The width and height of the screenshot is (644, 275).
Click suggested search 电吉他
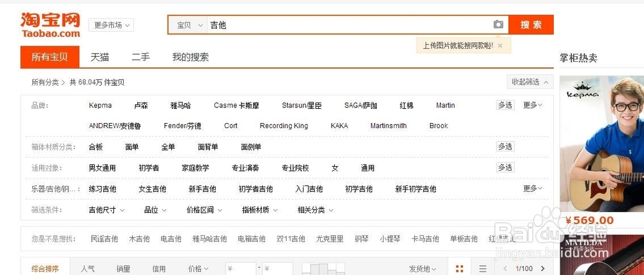(x=171, y=238)
